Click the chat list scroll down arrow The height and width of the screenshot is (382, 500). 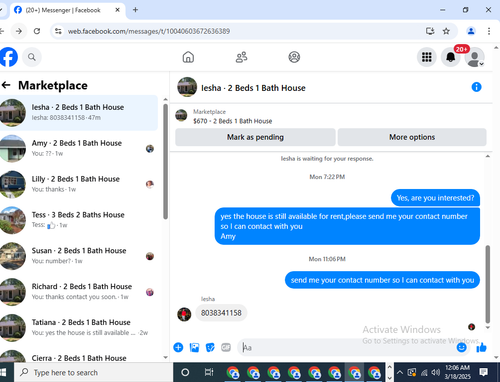point(165,357)
